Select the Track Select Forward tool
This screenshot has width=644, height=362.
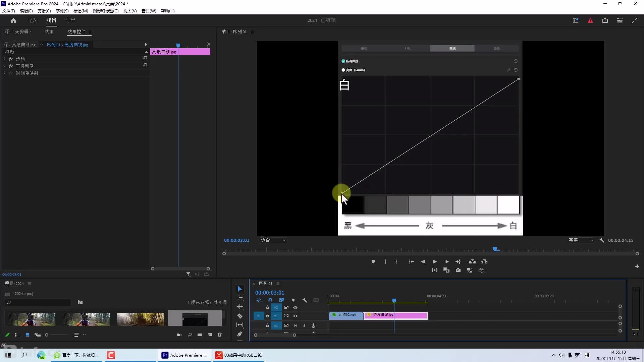pos(240,298)
